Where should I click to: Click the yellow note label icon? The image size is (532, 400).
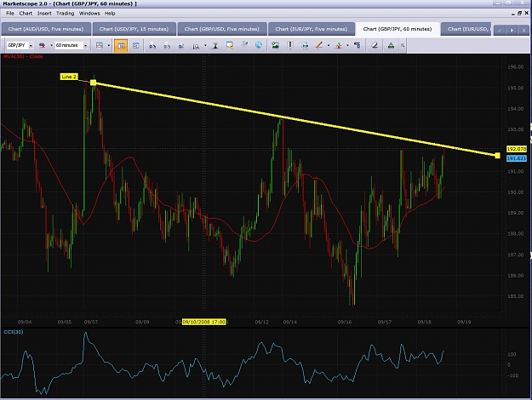[230, 45]
